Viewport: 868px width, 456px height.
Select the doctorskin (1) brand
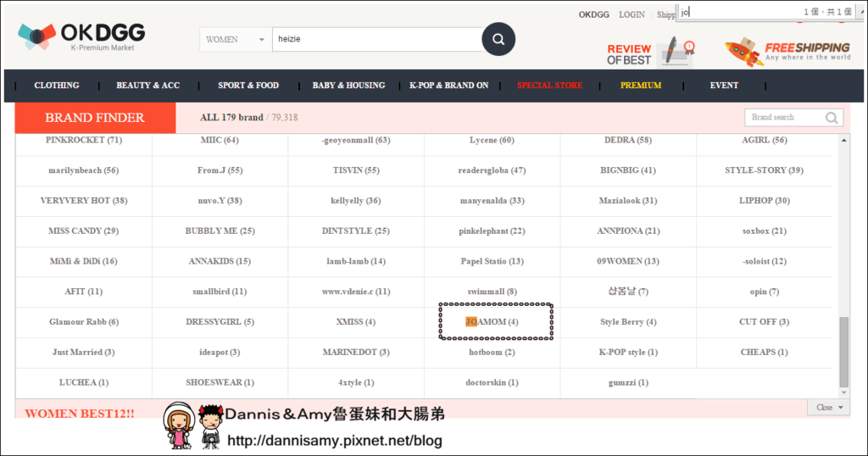coord(492,382)
